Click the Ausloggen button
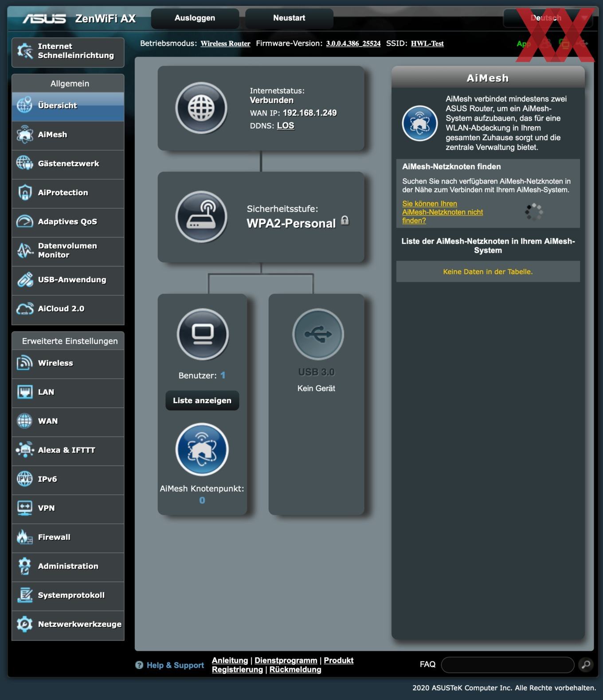The height and width of the screenshot is (700, 603). (195, 18)
